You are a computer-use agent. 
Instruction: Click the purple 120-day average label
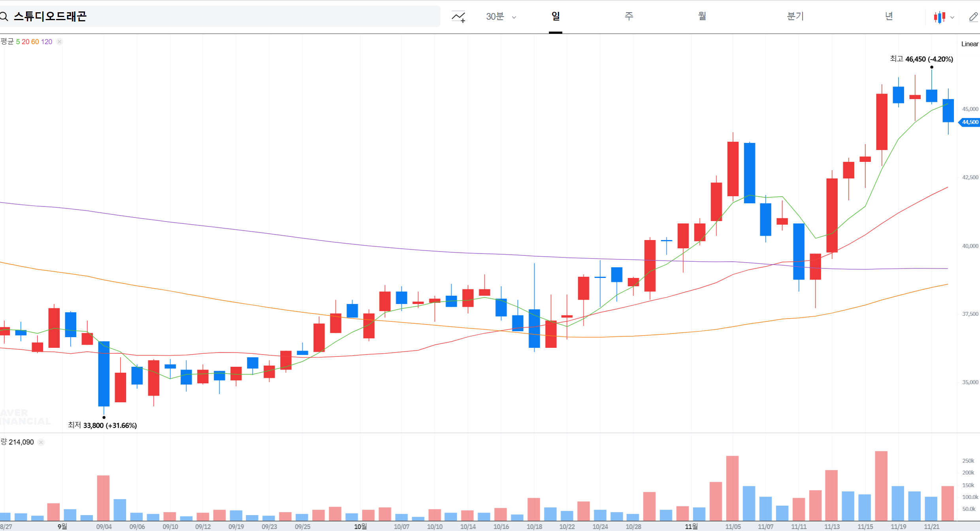click(x=47, y=42)
